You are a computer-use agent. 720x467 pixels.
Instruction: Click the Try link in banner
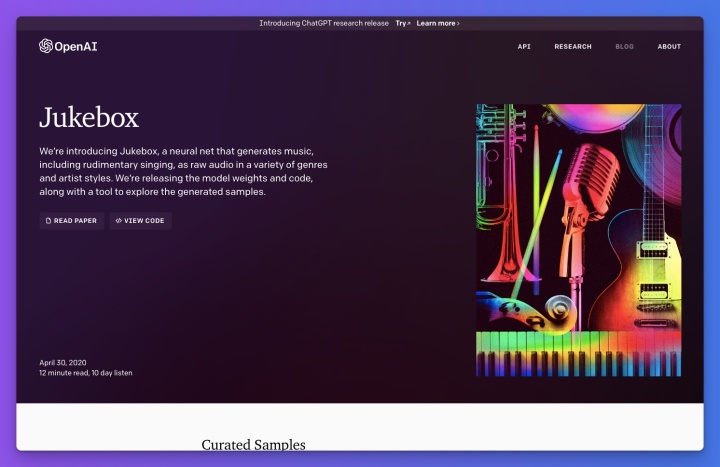coord(403,23)
